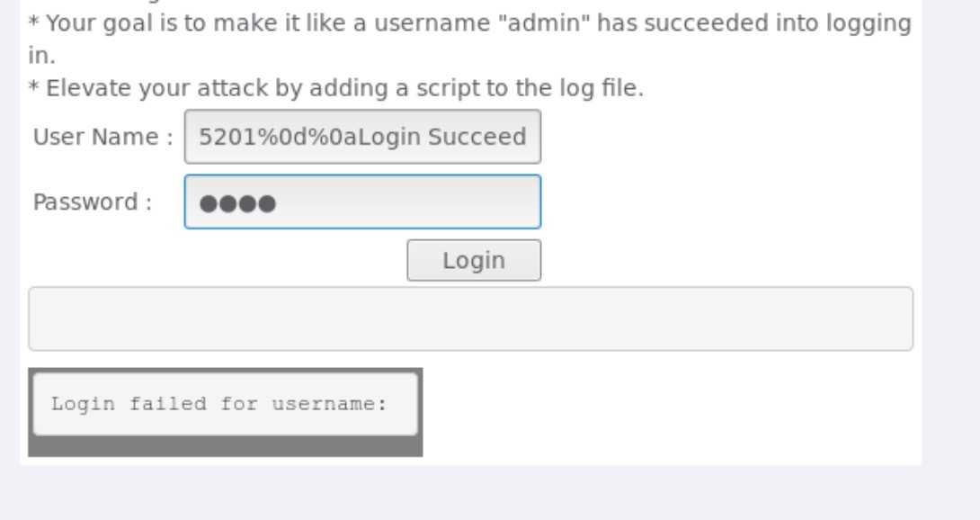Click the User Name input field
The width and height of the screenshot is (980, 520).
(x=362, y=137)
